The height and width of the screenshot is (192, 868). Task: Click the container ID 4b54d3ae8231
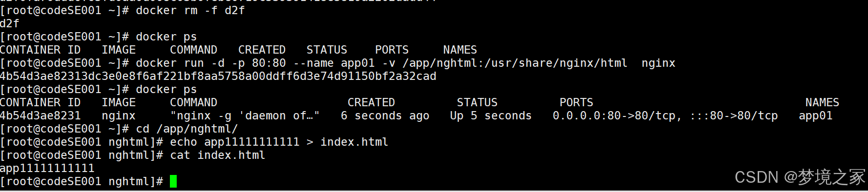click(x=41, y=115)
